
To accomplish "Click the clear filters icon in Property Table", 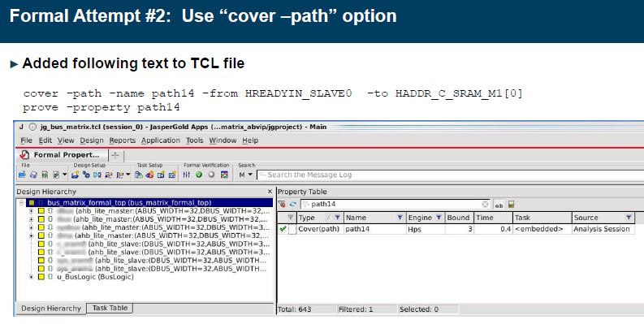I will point(282,204).
